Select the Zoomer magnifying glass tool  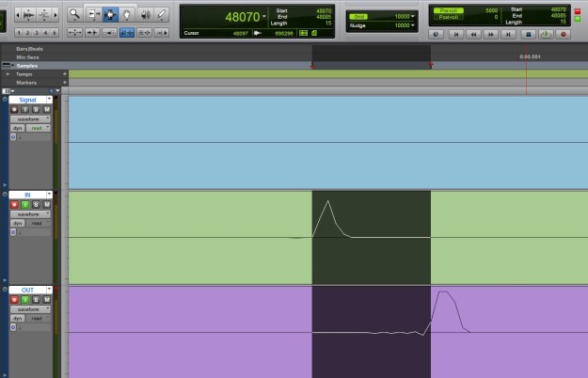tap(74, 14)
